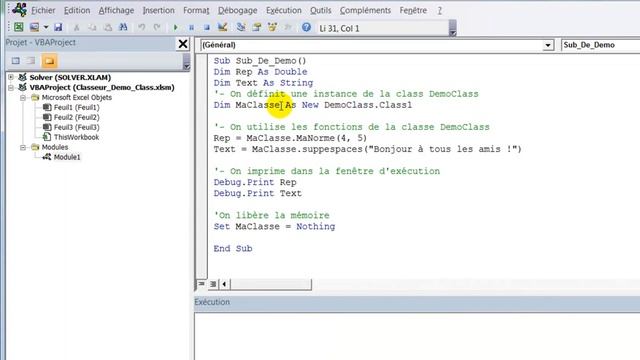The height and width of the screenshot is (360, 640).
Task: Click the blue Help question mark icon
Action: (x=306, y=27)
